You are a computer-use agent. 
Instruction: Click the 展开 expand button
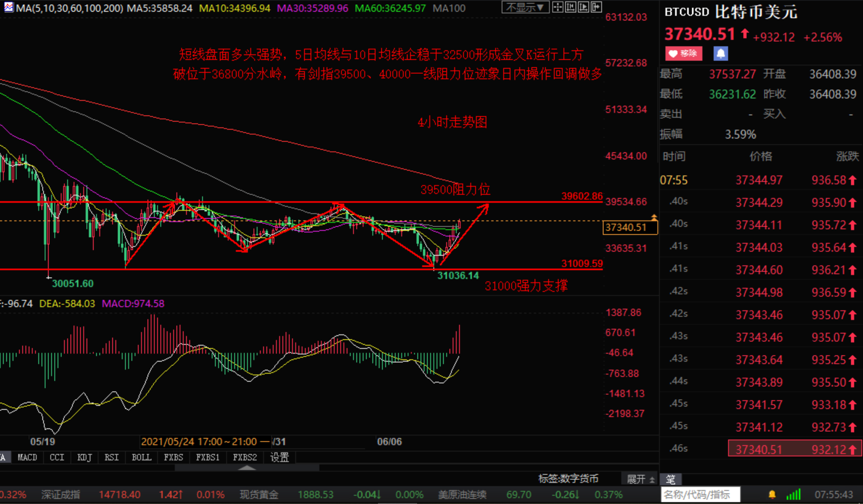click(641, 479)
